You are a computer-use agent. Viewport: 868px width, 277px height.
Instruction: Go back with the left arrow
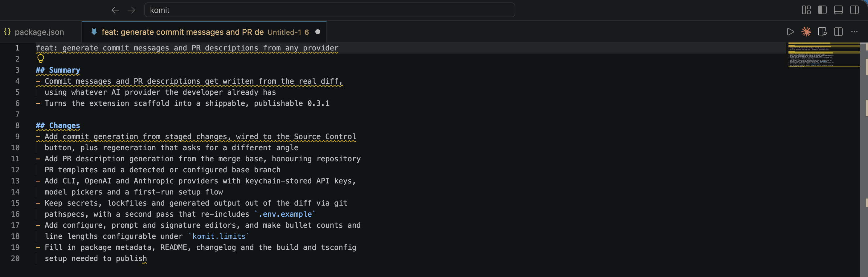pyautogui.click(x=115, y=10)
